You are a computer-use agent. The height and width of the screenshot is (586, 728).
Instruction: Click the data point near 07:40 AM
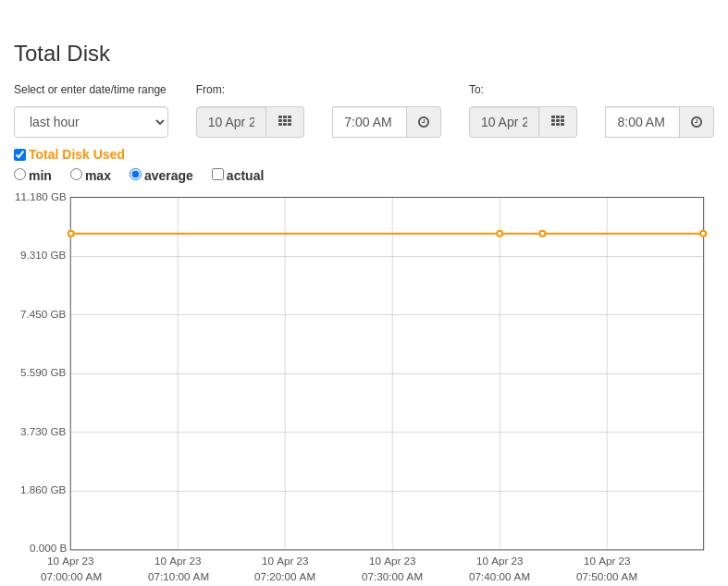pyautogui.click(x=500, y=234)
